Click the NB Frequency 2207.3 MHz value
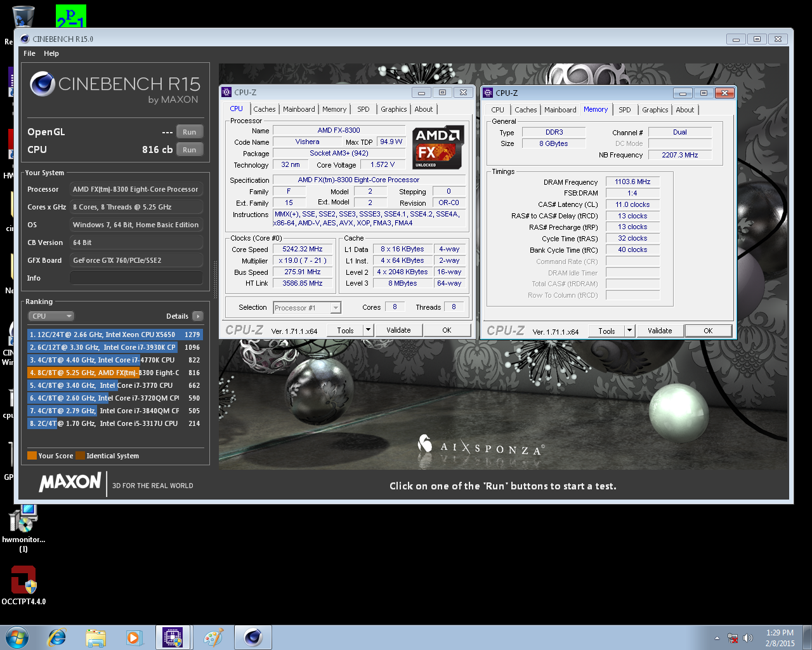 coord(680,155)
